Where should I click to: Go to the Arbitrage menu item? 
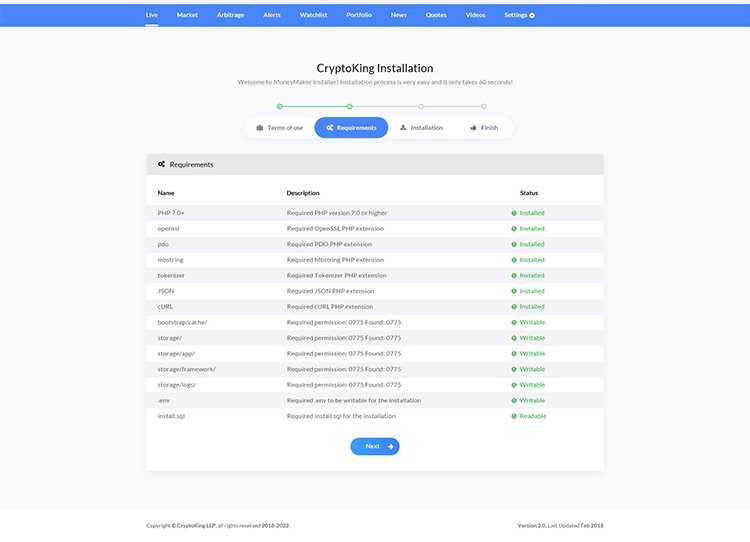click(230, 15)
